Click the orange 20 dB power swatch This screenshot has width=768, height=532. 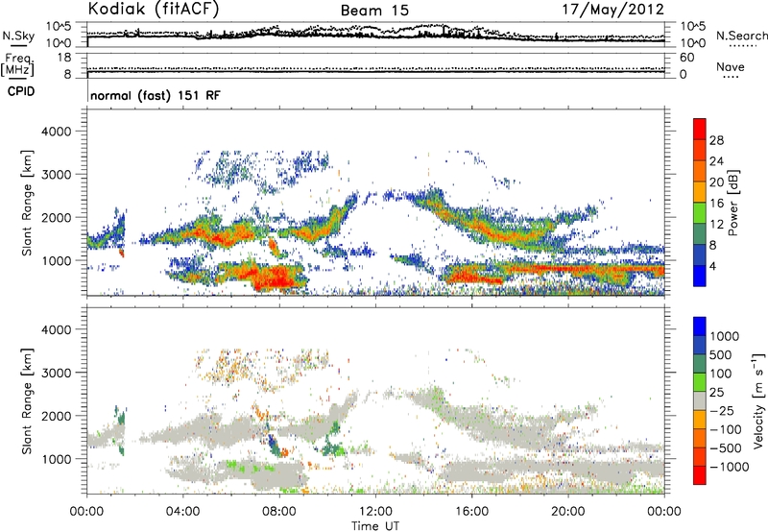pos(700,171)
